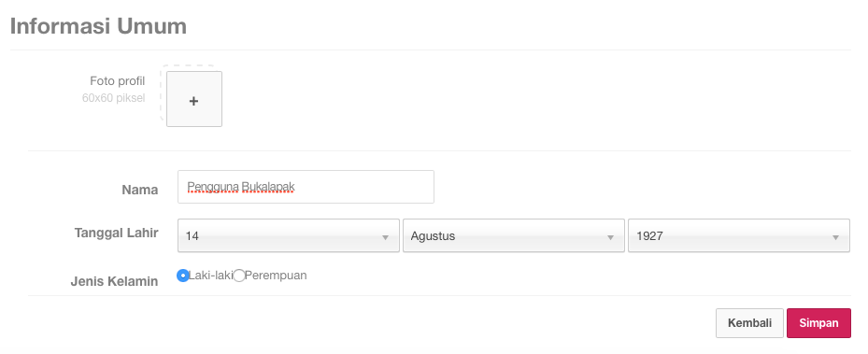
Task: Click the Nama field label
Action: 140,190
